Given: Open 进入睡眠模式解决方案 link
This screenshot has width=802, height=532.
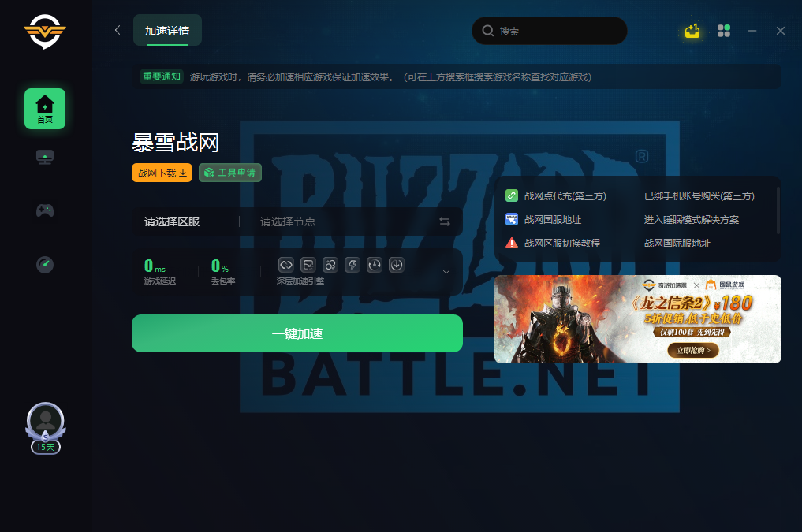Looking at the screenshot, I should (692, 220).
